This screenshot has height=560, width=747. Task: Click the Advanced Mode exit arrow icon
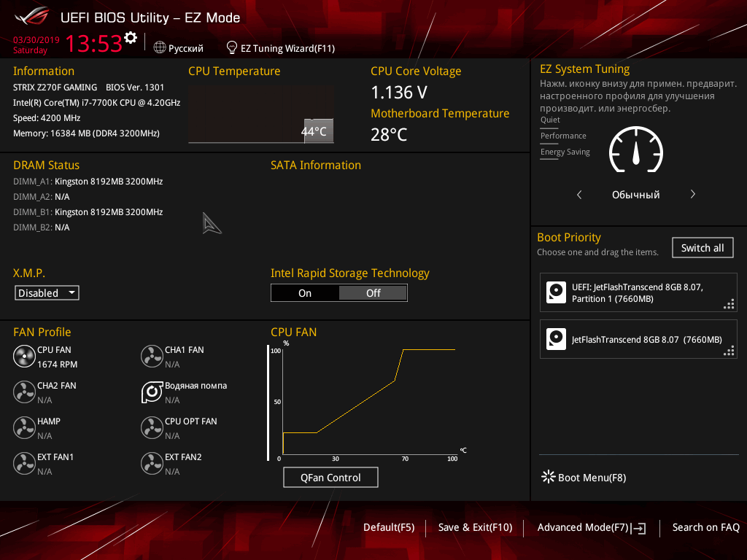pos(639,528)
